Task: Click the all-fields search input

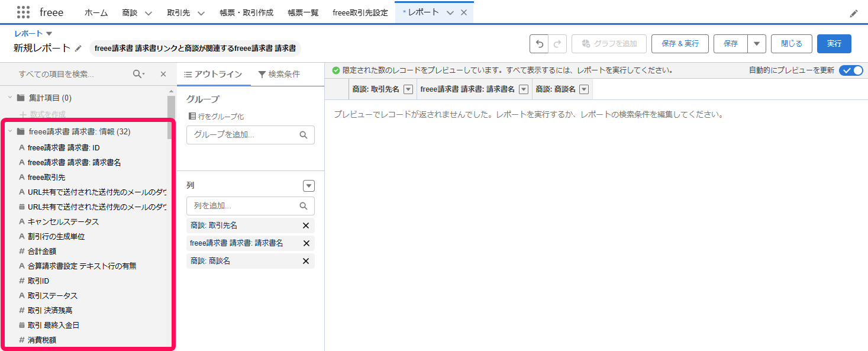Action: pos(72,74)
